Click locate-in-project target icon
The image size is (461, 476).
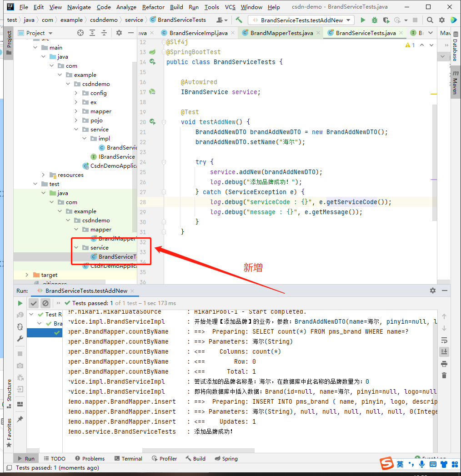coord(80,33)
